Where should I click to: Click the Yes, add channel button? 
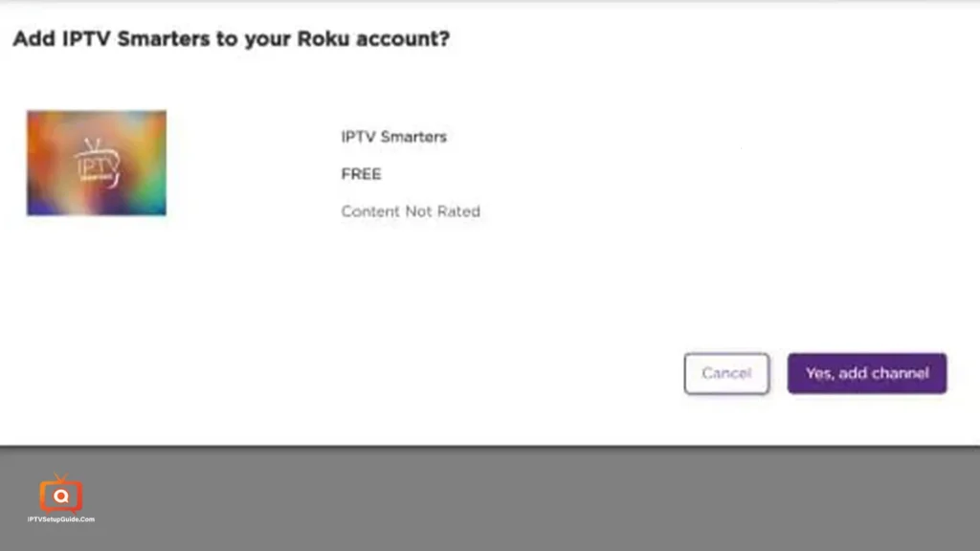tap(867, 374)
